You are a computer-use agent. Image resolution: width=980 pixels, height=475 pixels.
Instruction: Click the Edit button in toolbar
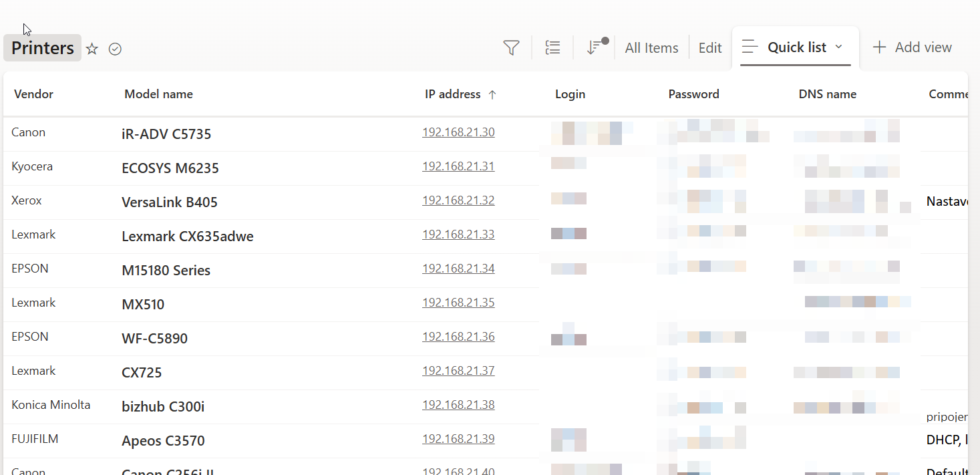pyautogui.click(x=710, y=48)
